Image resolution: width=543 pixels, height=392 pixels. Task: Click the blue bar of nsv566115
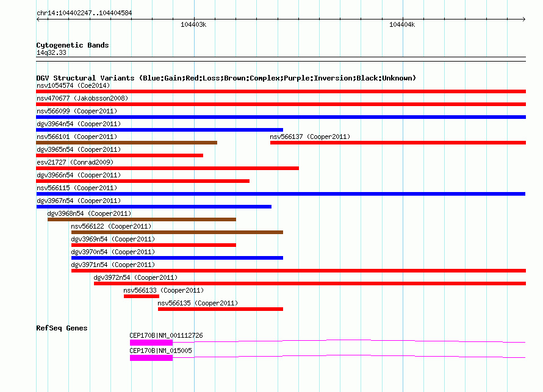click(x=281, y=194)
